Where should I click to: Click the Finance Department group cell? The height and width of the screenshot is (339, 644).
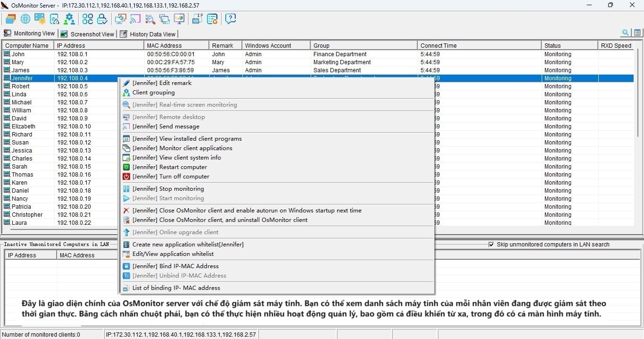340,54
